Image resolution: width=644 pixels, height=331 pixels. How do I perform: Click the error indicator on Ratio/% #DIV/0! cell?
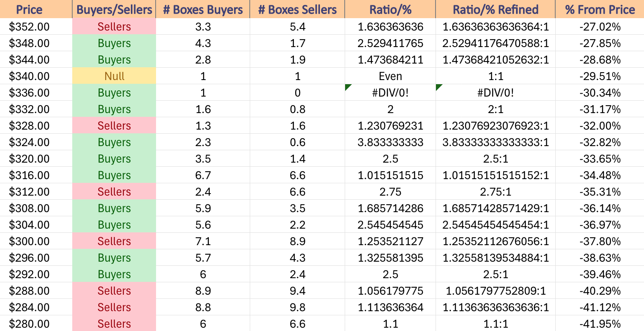click(x=348, y=87)
